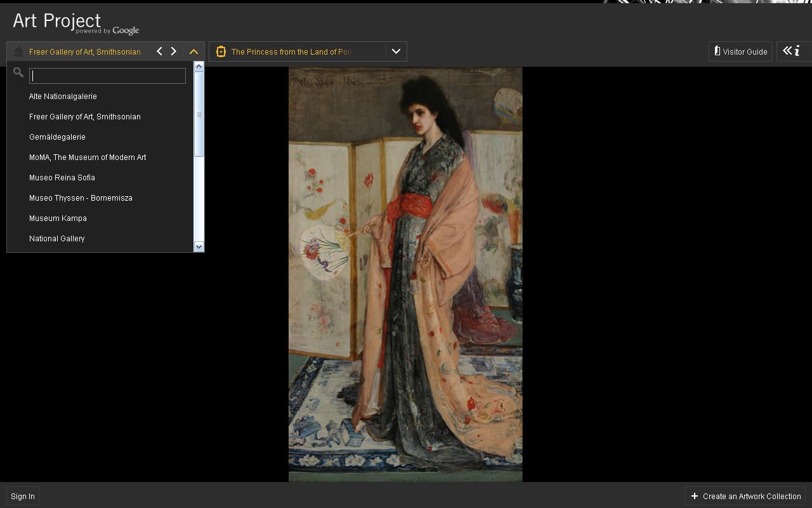Click the list scrollbar up arrow
The width and height of the screenshot is (812, 508).
click(199, 66)
